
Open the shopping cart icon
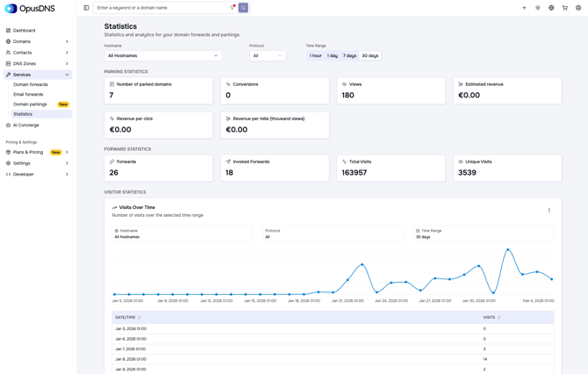pos(565,8)
